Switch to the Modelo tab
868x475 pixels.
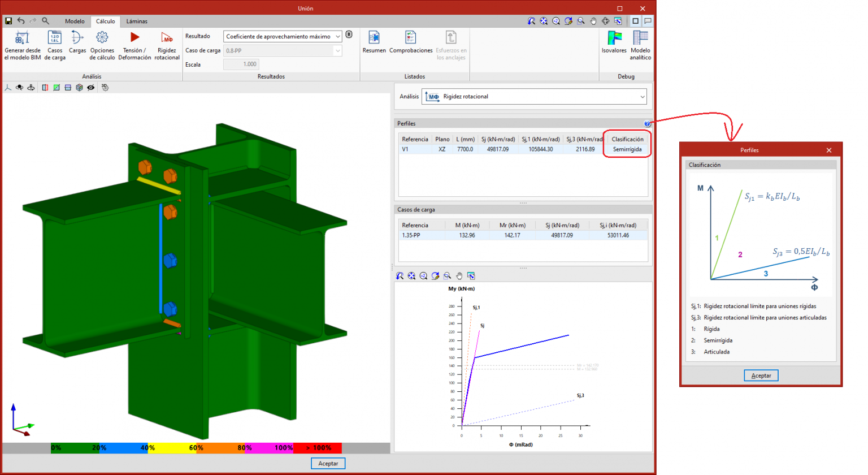click(x=75, y=21)
